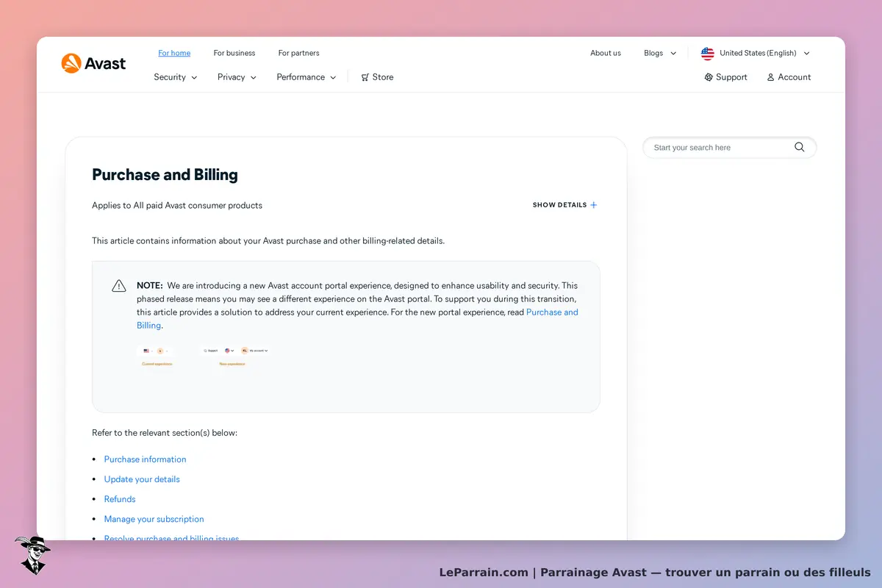Expand the Performance menu chevron

333,77
